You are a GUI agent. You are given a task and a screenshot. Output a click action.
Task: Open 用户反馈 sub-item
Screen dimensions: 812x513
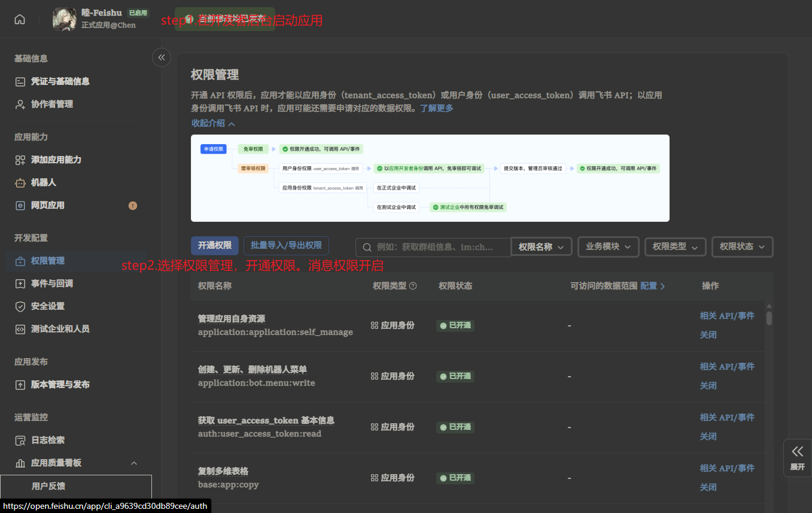tap(48, 486)
